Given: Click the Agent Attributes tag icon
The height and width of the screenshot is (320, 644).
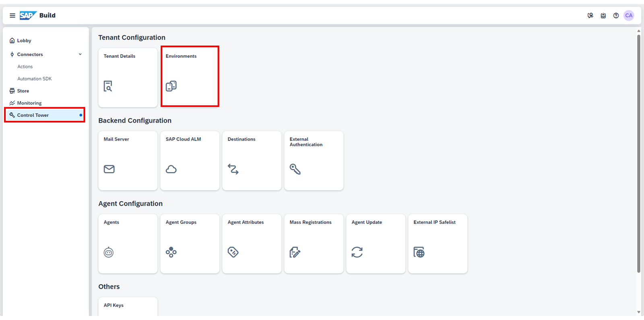Looking at the screenshot, I should tap(233, 252).
